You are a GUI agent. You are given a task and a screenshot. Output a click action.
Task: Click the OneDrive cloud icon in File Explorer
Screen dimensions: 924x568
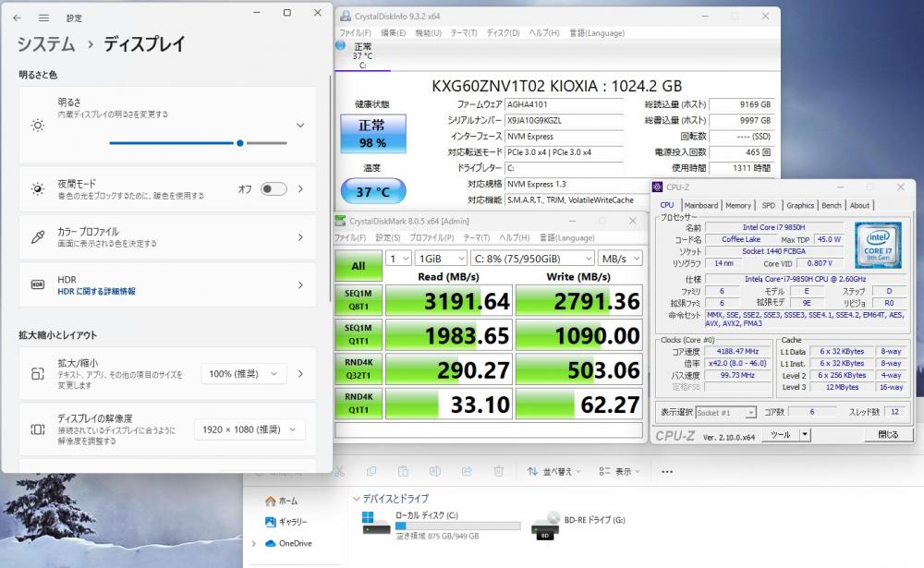[271, 543]
